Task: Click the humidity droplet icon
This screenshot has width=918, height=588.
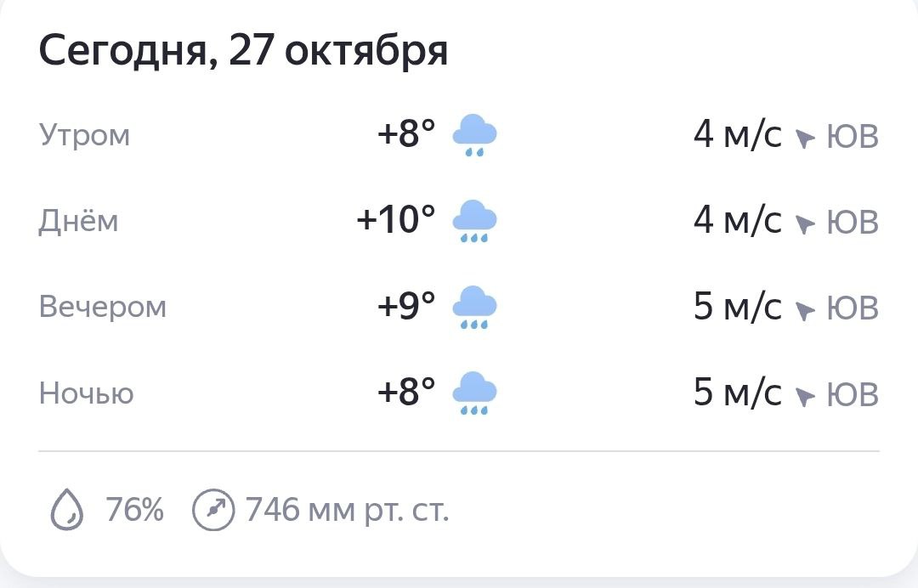Action: 68,511
